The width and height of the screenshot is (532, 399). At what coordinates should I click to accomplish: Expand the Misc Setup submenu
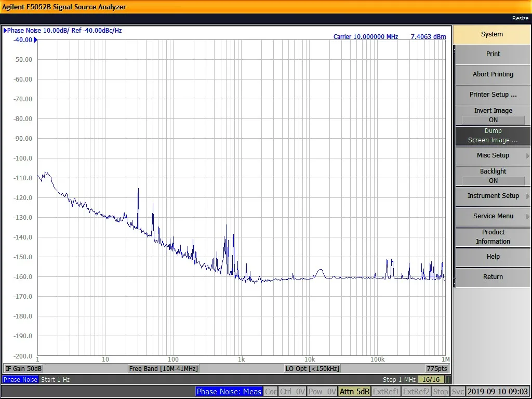[x=493, y=155]
